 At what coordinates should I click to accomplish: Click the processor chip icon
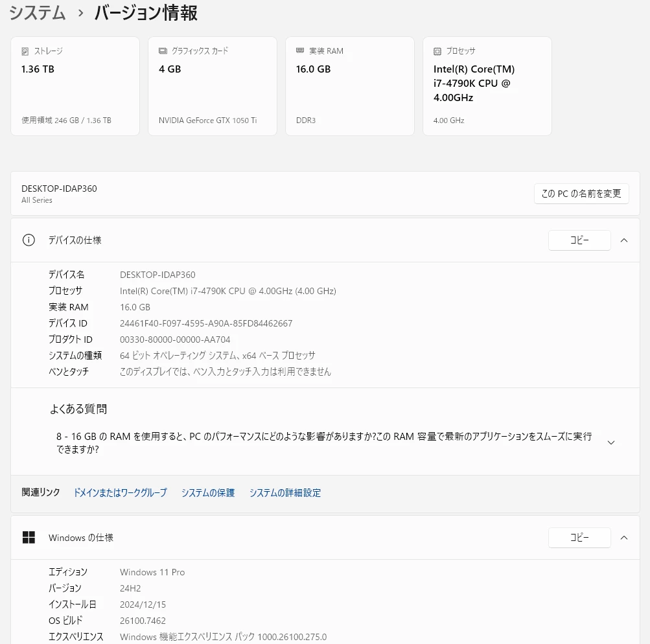(437, 51)
